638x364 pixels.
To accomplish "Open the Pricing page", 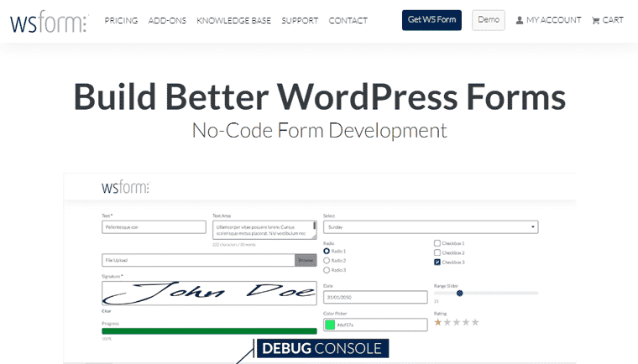I will coord(121,20).
